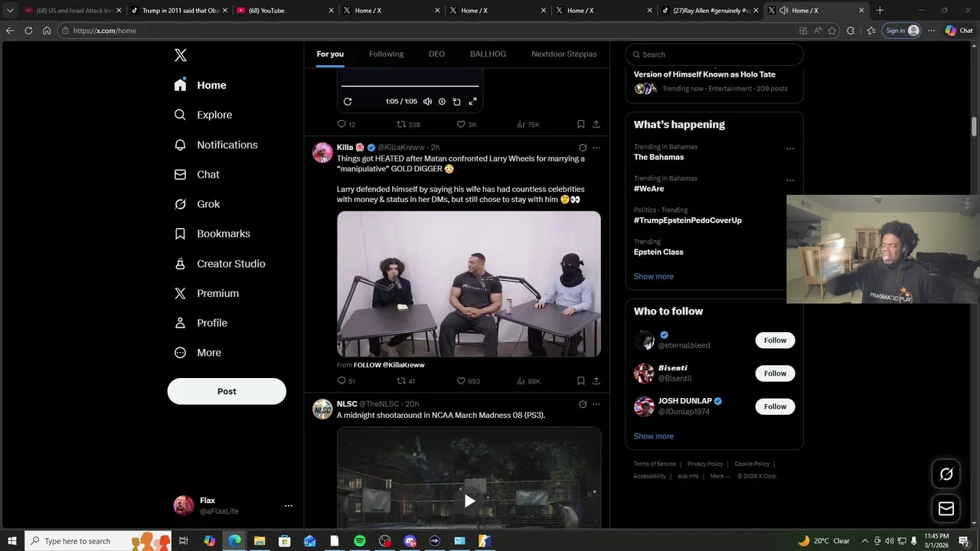Open Notifications in the sidebar

click(x=216, y=145)
